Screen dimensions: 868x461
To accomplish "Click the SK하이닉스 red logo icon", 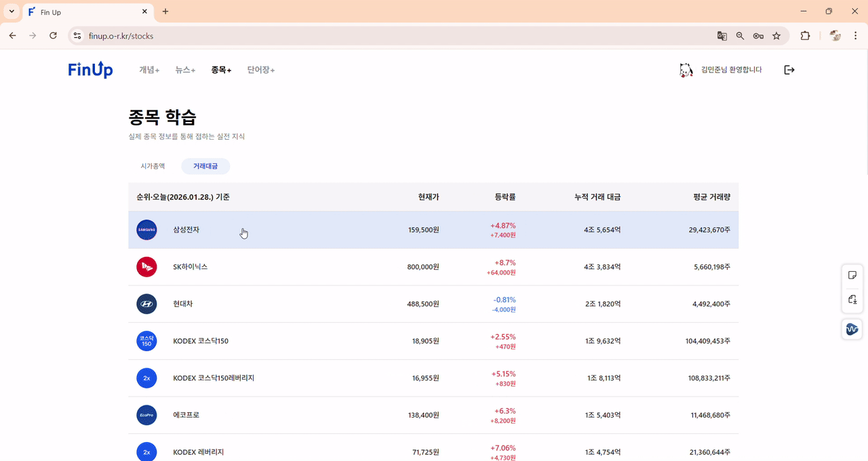I will tap(146, 267).
